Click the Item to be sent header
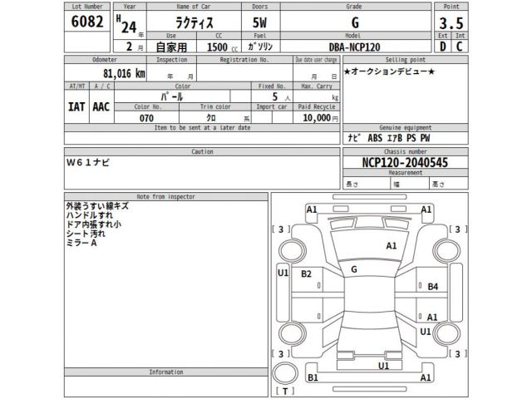 coord(202,128)
